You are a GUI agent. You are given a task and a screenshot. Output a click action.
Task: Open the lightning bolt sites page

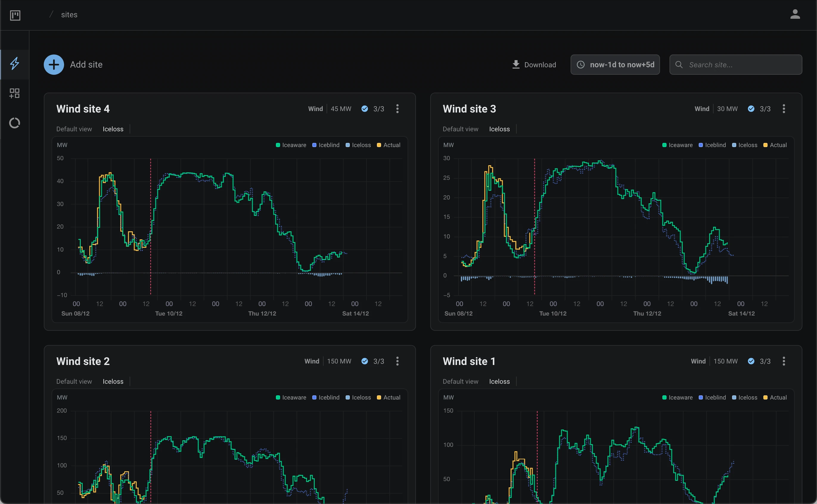pos(14,64)
